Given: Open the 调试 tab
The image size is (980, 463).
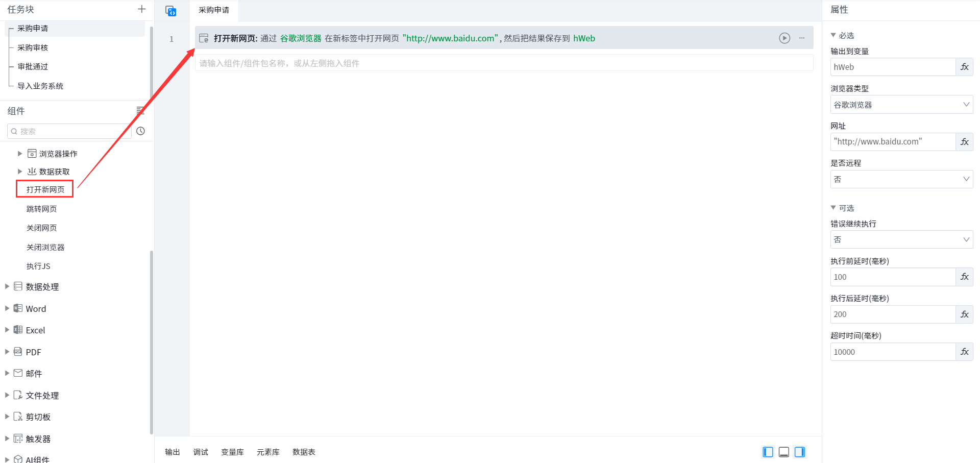Looking at the screenshot, I should tap(201, 452).
